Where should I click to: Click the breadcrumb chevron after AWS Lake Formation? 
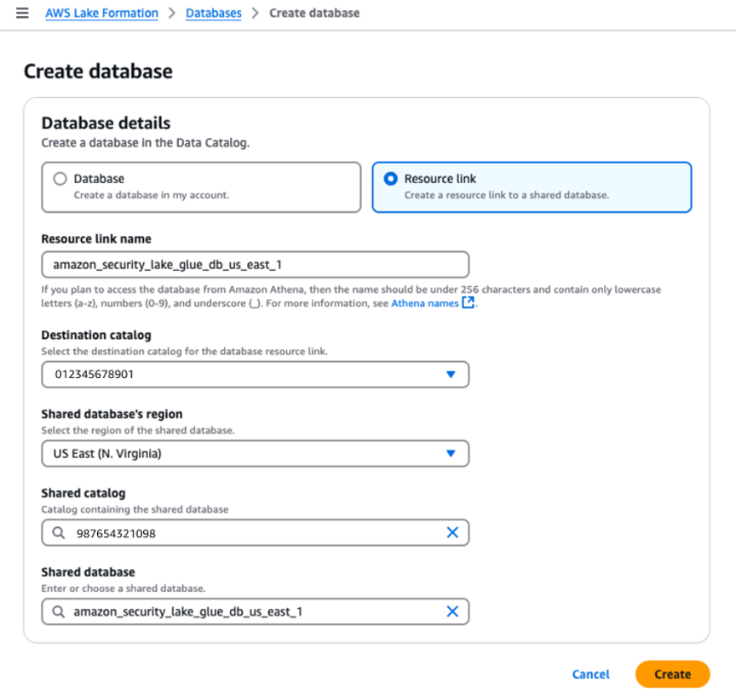click(172, 13)
